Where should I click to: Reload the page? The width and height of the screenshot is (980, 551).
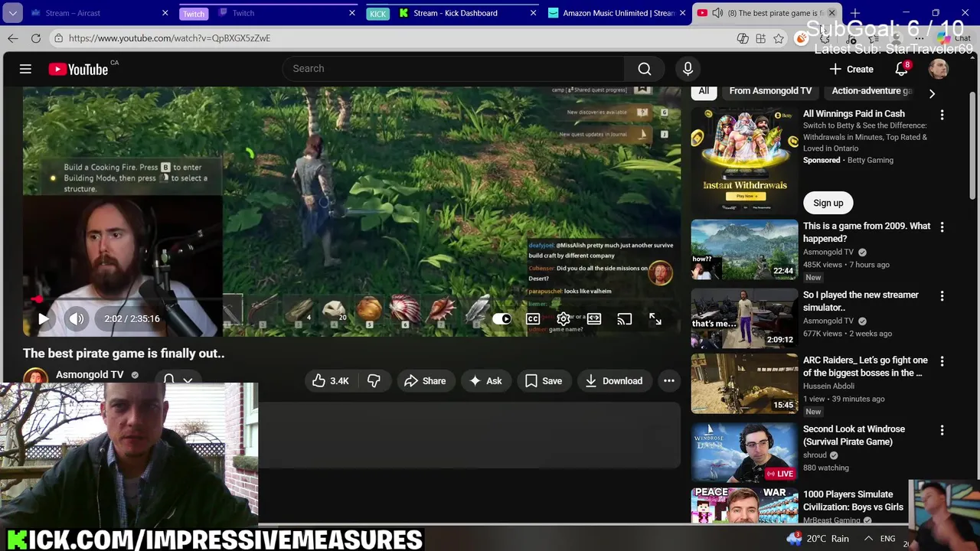pyautogui.click(x=36, y=38)
